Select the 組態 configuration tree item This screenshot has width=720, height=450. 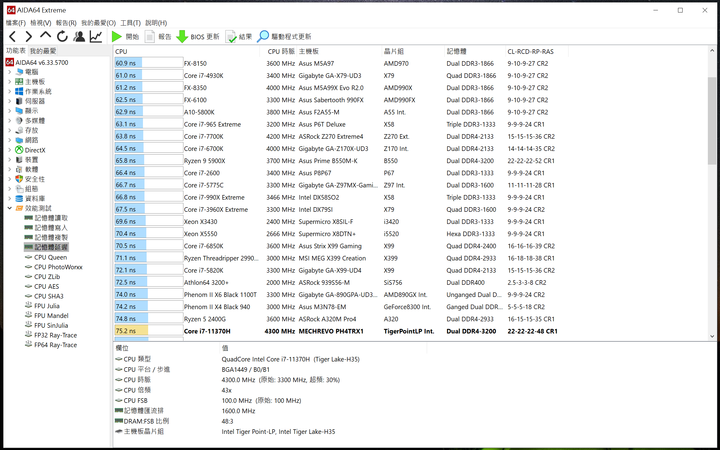27,189
